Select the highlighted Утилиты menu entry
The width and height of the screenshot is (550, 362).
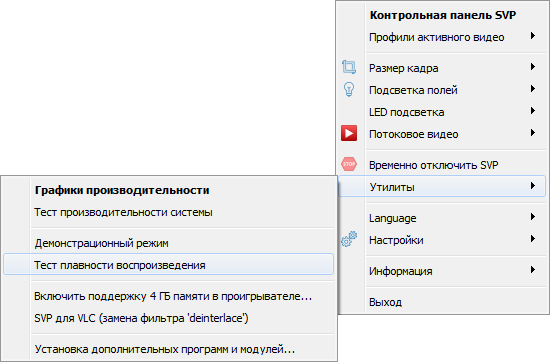(x=442, y=187)
